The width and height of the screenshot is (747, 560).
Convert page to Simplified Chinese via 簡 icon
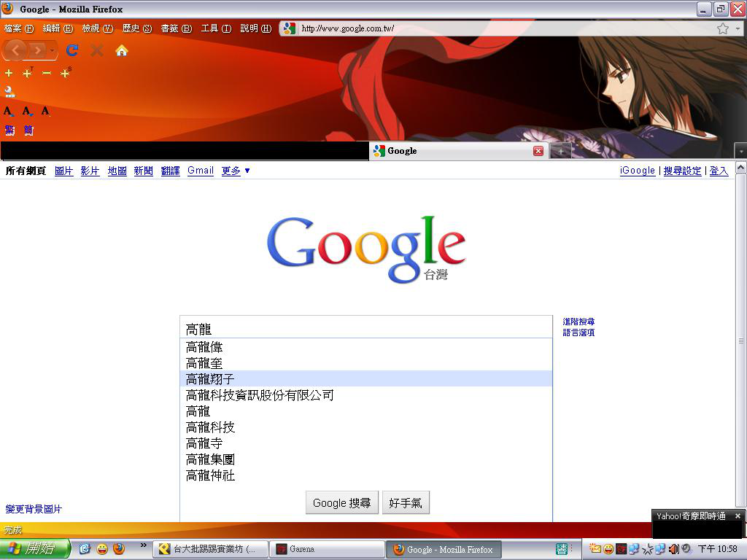[x=28, y=130]
